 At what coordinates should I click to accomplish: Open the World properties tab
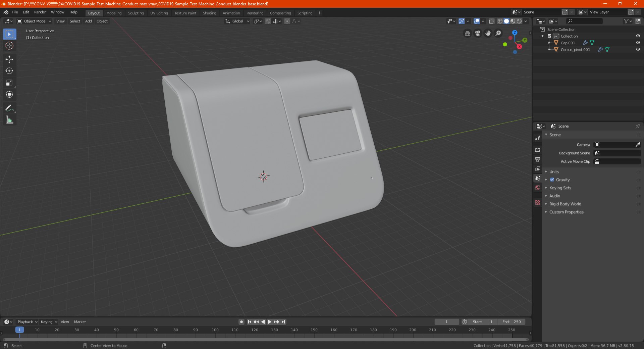coord(538,188)
